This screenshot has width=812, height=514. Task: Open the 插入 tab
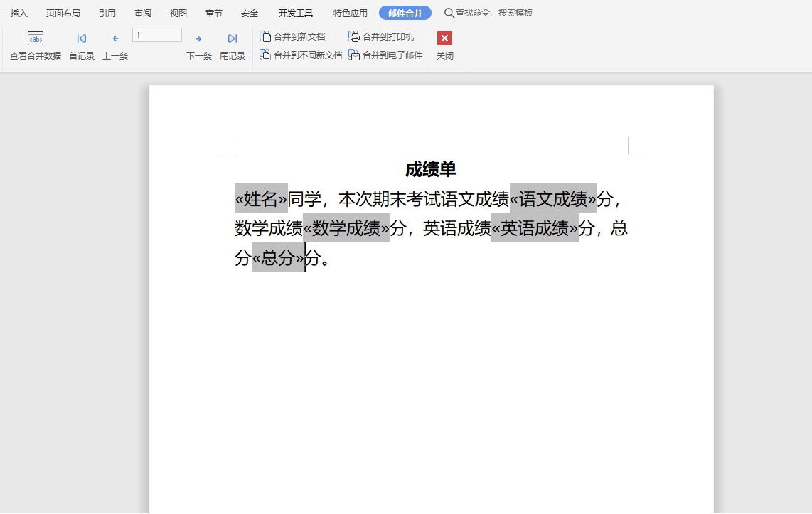tap(19, 13)
